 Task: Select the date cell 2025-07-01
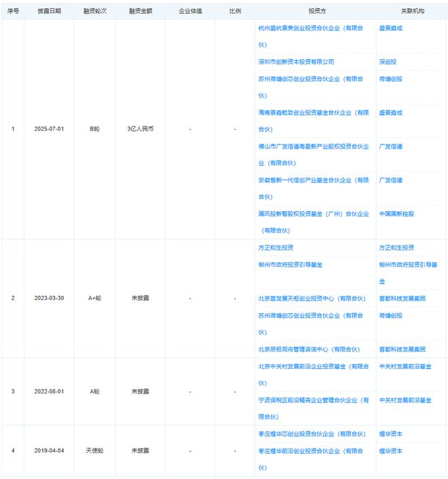pos(49,129)
